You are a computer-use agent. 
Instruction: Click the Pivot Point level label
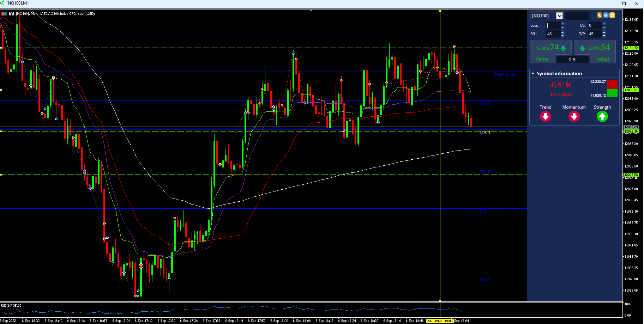click(506, 74)
